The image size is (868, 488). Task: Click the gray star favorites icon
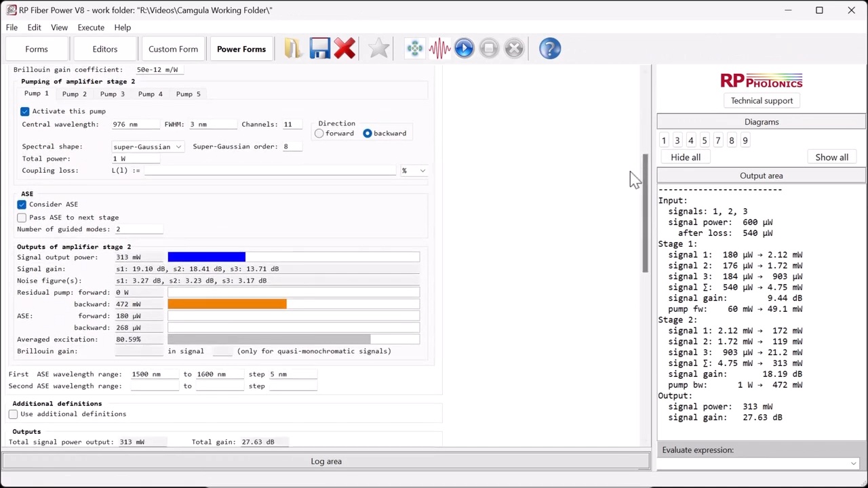pyautogui.click(x=379, y=49)
